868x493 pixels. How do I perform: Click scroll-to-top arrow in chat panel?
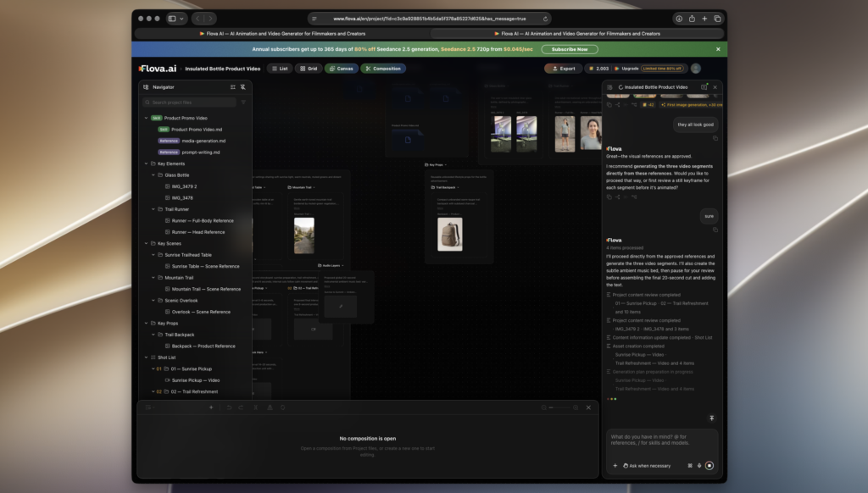coord(712,418)
